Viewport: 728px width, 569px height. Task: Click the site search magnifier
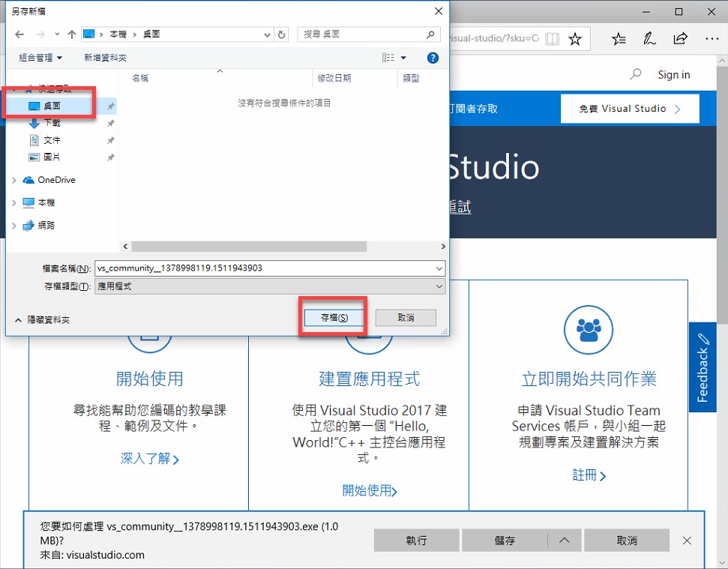pos(635,74)
